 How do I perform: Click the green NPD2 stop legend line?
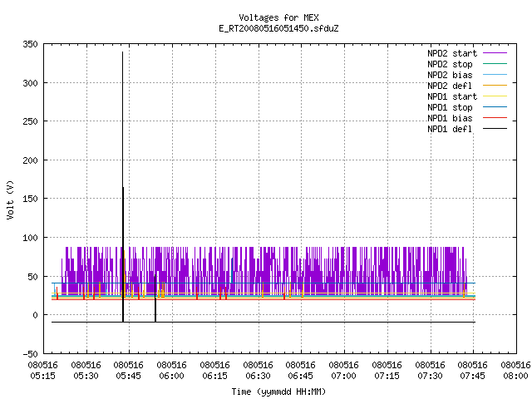point(495,63)
